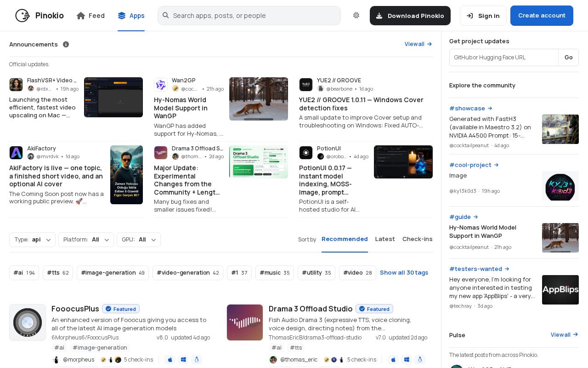The height and width of the screenshot is (368, 588).
Task: Sort by Latest
Action: point(385,239)
